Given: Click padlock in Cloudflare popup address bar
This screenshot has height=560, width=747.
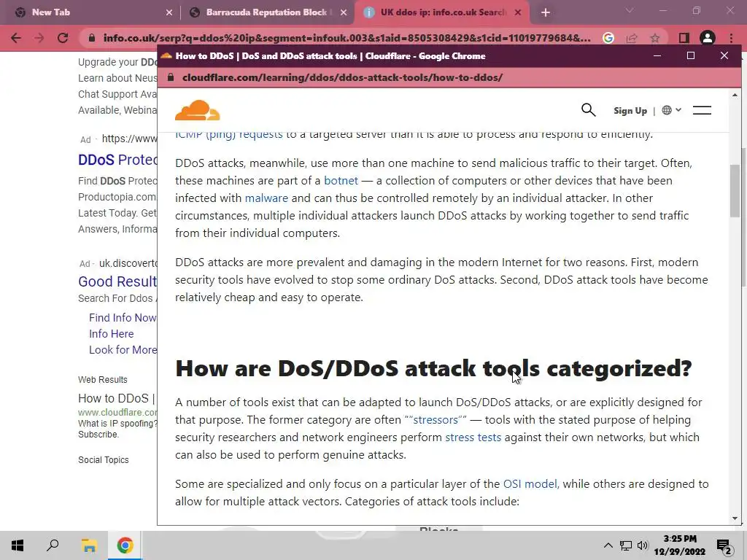Looking at the screenshot, I should coord(171,77).
